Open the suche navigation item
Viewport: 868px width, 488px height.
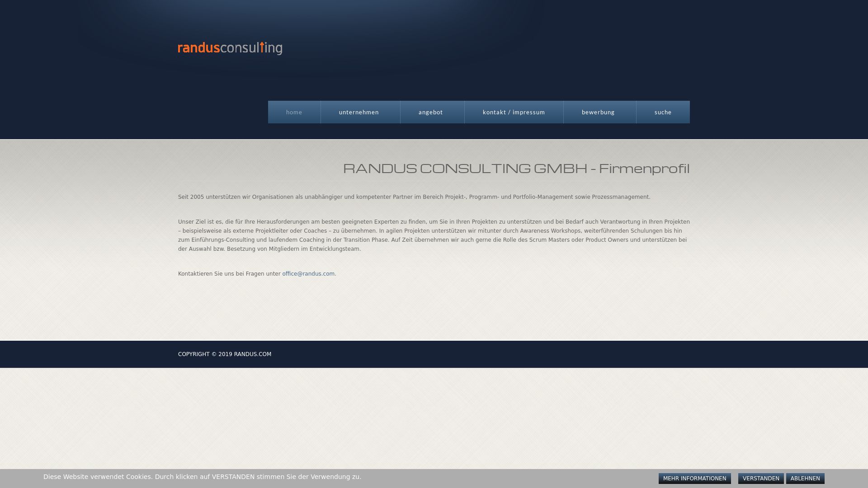663,112
